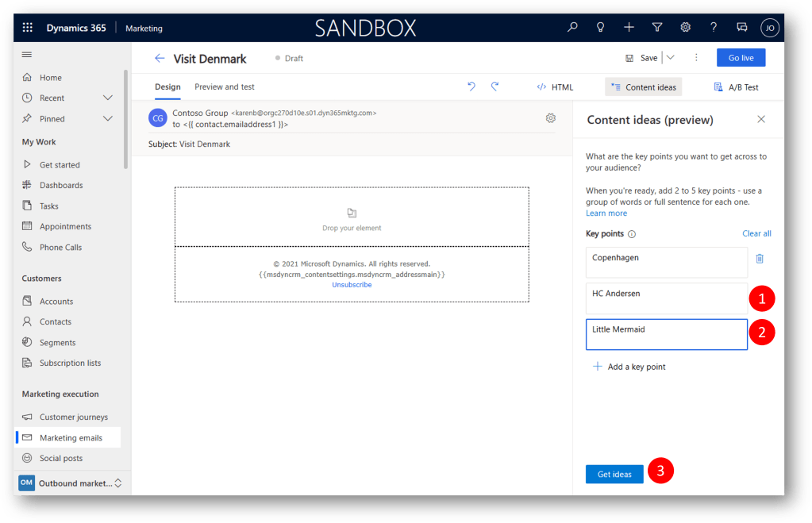
Task: Open the Save dropdown arrow
Action: 670,58
